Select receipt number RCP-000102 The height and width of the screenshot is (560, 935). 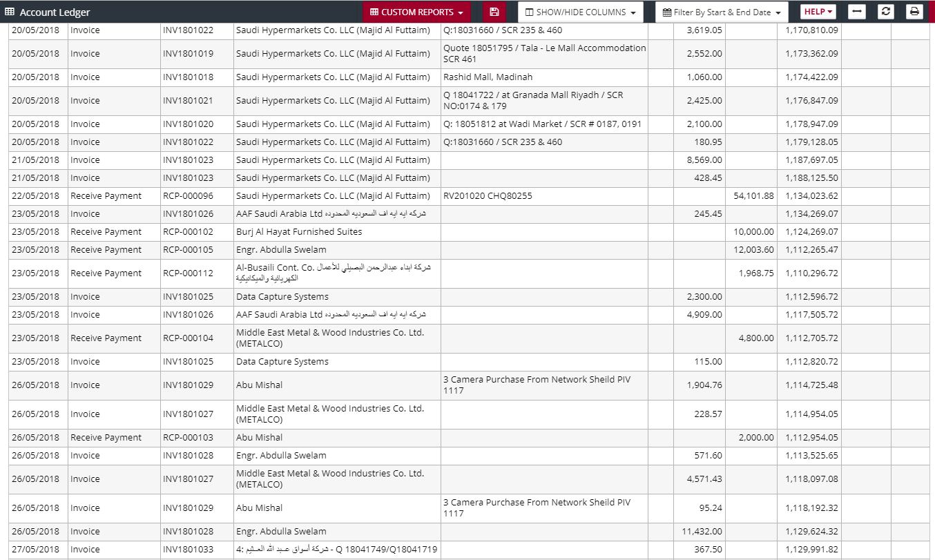189,232
